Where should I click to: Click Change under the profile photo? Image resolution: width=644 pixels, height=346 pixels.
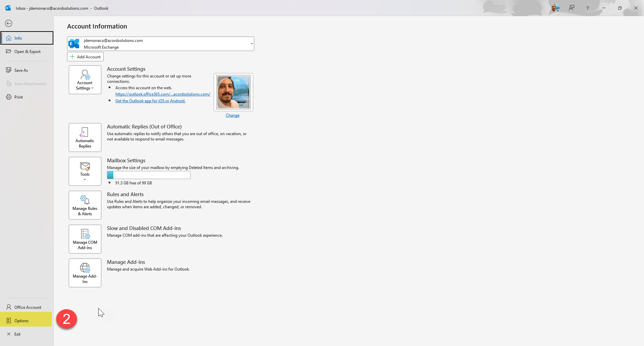[232, 115]
